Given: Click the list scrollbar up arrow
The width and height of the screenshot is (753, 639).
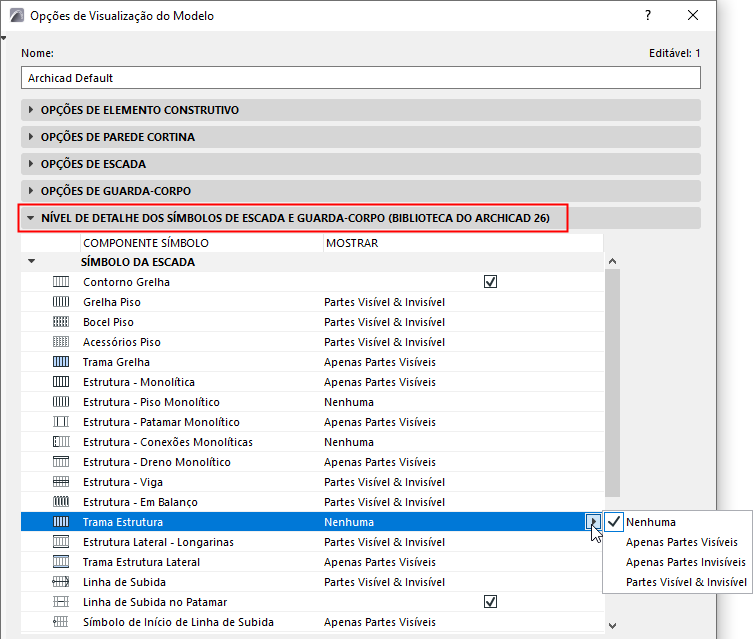Looking at the screenshot, I should pos(612,262).
